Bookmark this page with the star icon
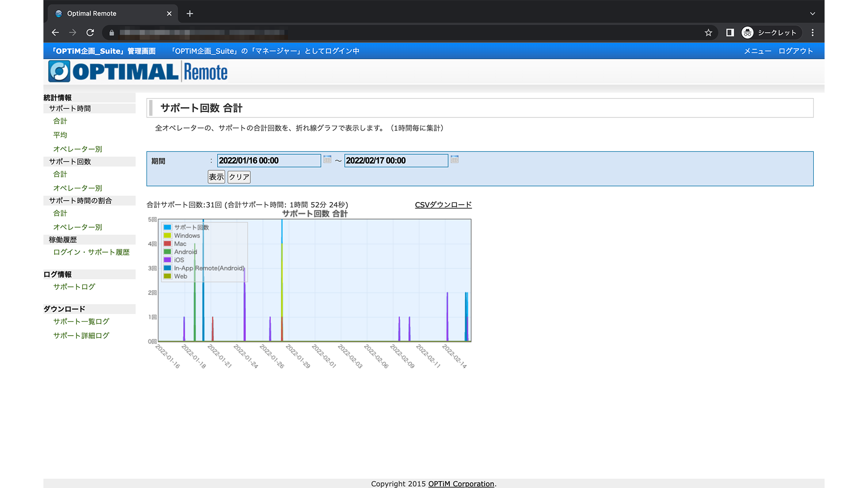Image resolution: width=868 pixels, height=488 pixels. click(708, 33)
